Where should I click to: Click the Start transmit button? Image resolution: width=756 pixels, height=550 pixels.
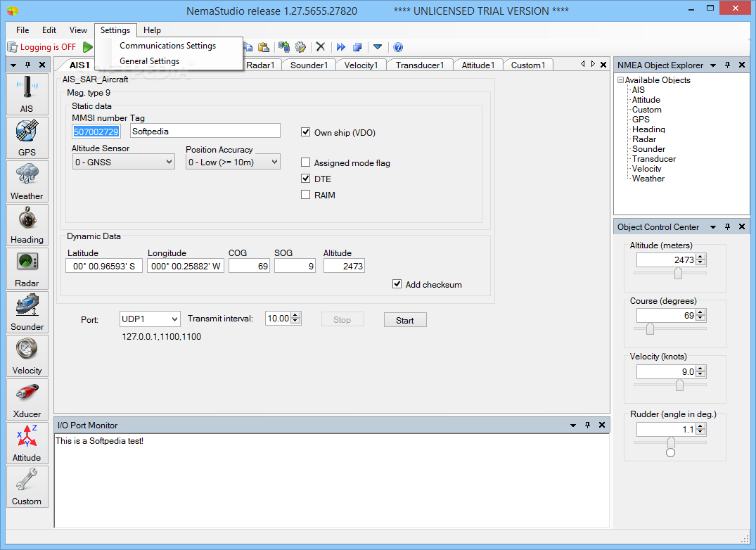click(405, 320)
